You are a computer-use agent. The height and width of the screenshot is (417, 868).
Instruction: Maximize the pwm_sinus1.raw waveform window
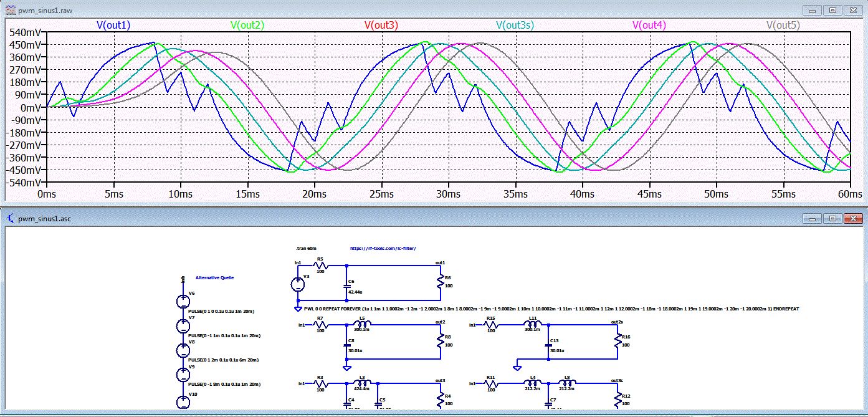tap(832, 11)
